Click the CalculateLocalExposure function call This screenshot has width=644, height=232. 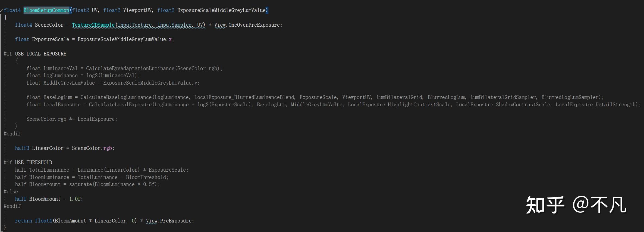[x=120, y=105]
